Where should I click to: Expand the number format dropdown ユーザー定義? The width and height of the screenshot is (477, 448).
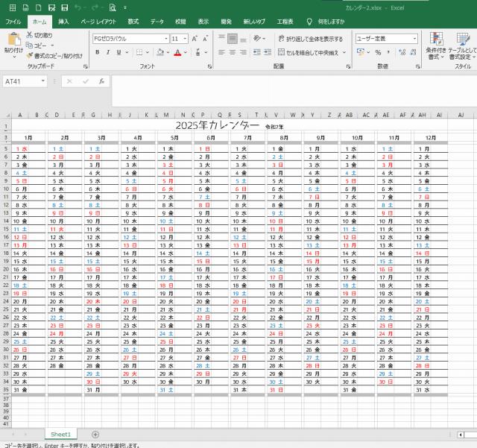pos(415,38)
